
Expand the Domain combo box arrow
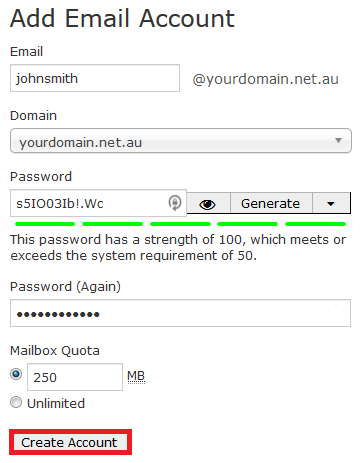(338, 140)
